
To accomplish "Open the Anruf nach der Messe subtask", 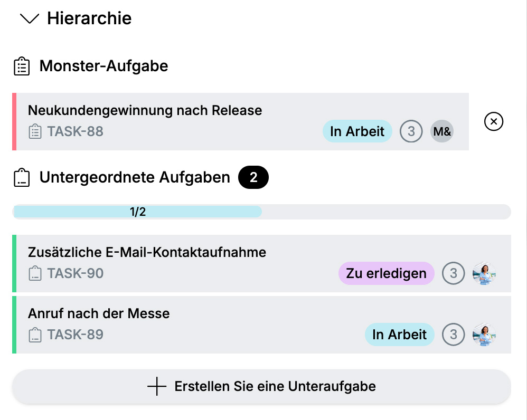I will 261,324.
